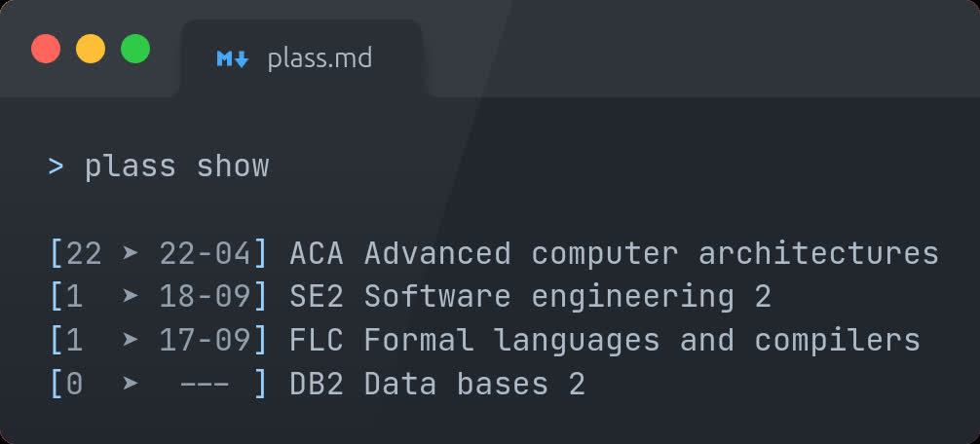
Task: Select the ACA course code
Action: coord(317,254)
